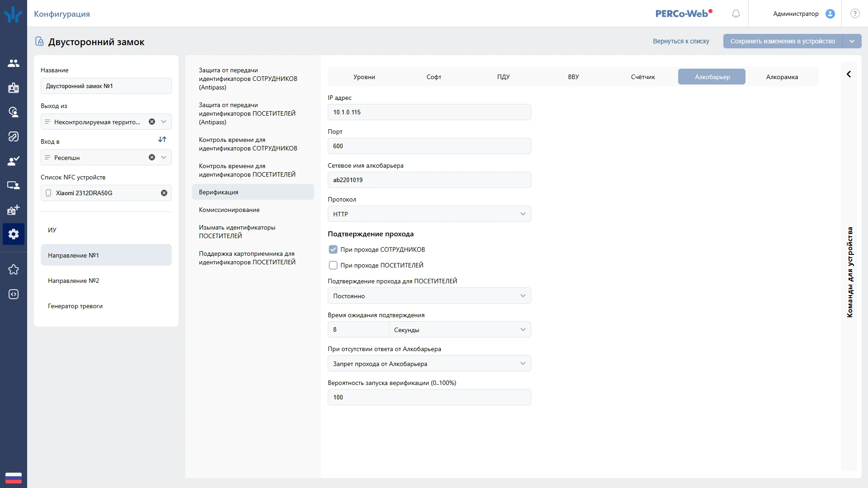Open the user-with-checkmark sidebar icon
The width and height of the screenshot is (868, 488).
[x=14, y=161]
